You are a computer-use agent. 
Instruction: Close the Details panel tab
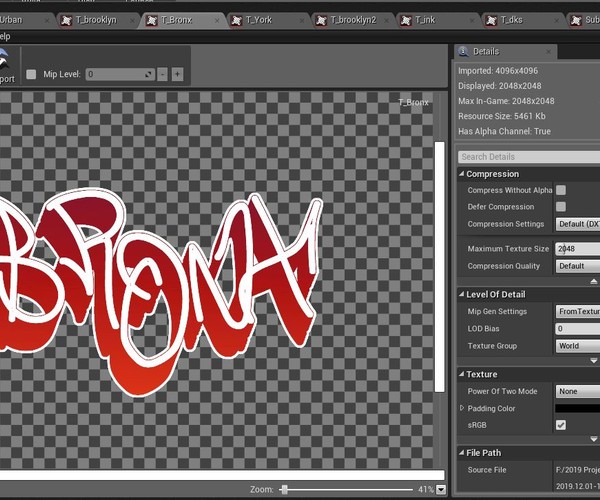click(x=548, y=51)
